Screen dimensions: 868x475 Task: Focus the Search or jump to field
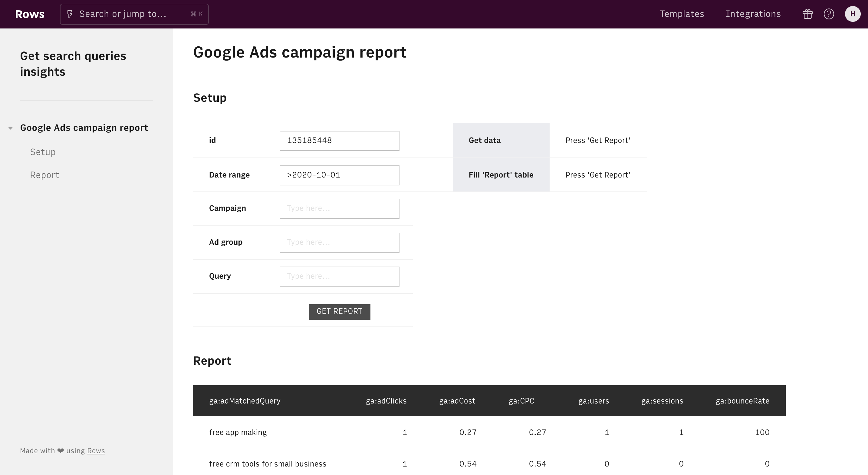pyautogui.click(x=134, y=14)
